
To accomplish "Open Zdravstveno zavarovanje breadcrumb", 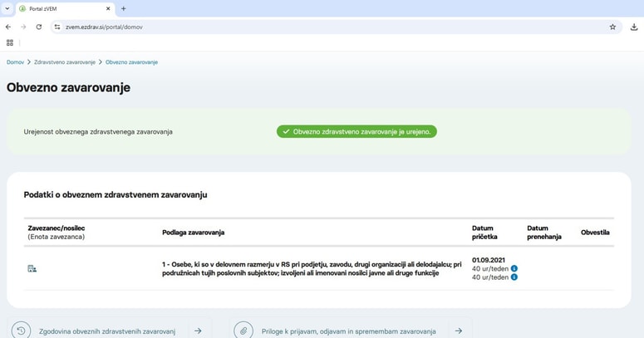I will 65,62.
